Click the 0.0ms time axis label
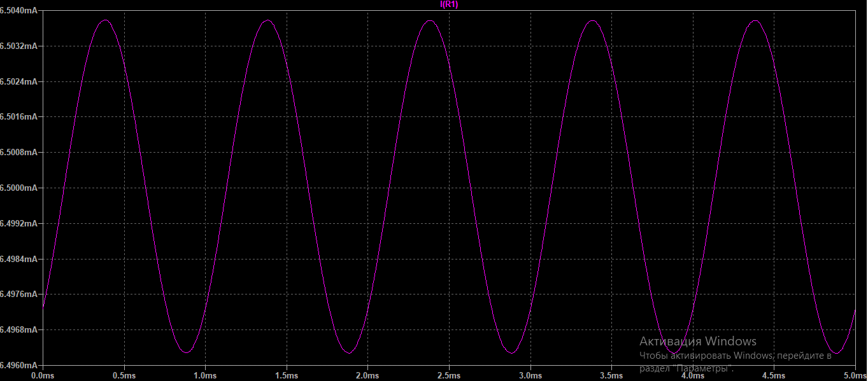Screen dimensions: 868x381 [42, 376]
